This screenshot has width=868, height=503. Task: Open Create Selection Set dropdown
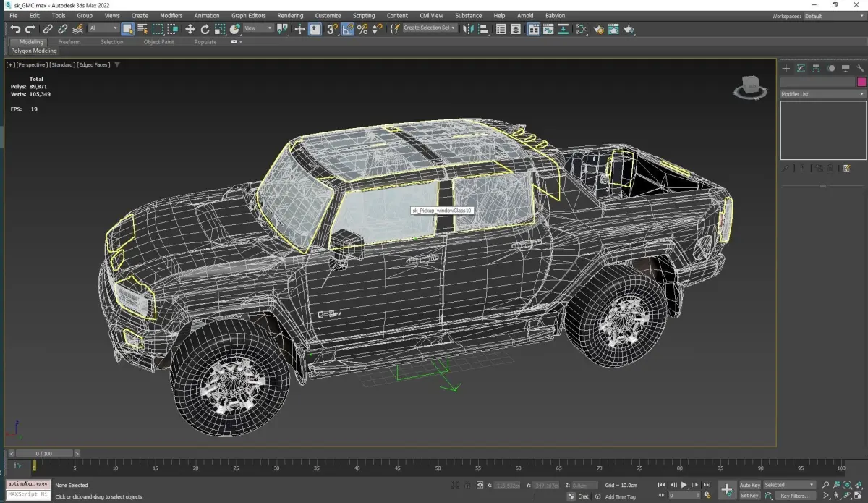(430, 28)
